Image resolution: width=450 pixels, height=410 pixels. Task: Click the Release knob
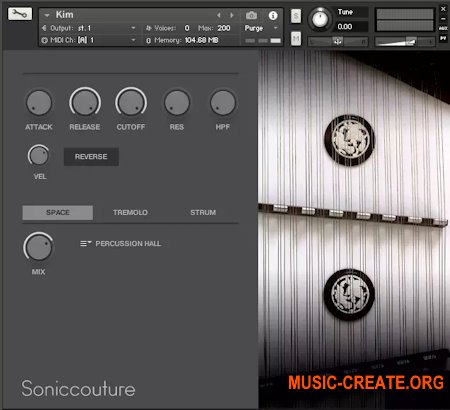85,103
